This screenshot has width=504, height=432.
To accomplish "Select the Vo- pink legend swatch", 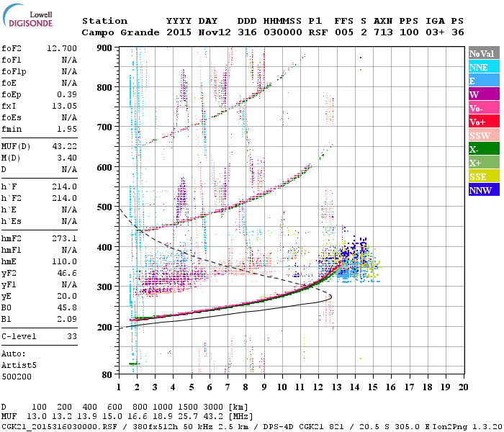I will click(484, 108).
